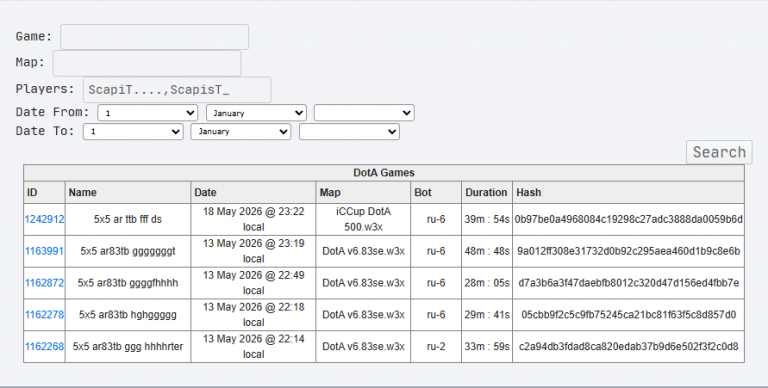Viewport: 768px width, 388px height.
Task: Click bot 'ru-2' cell
Action: pyautogui.click(x=436, y=347)
